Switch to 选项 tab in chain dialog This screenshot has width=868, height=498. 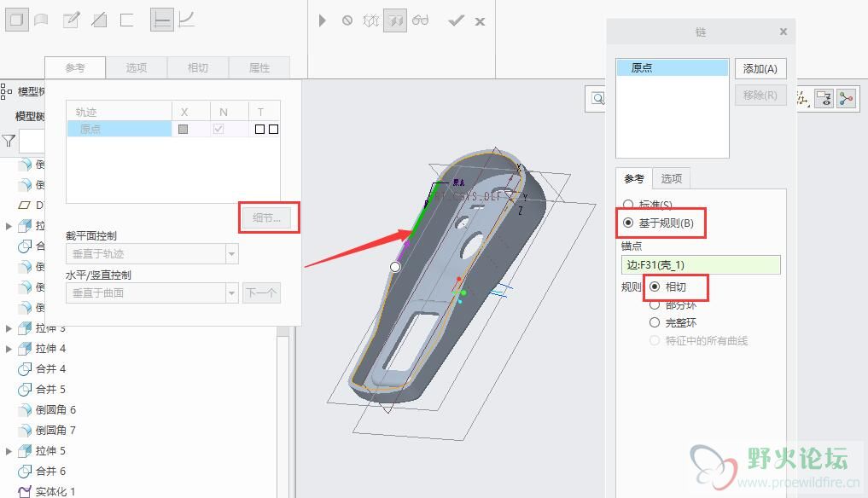pos(672,179)
